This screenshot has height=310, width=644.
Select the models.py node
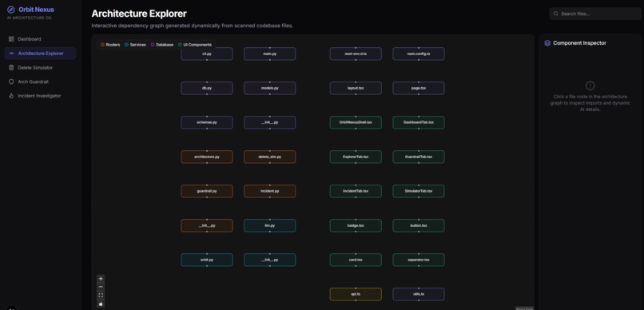pyautogui.click(x=269, y=88)
